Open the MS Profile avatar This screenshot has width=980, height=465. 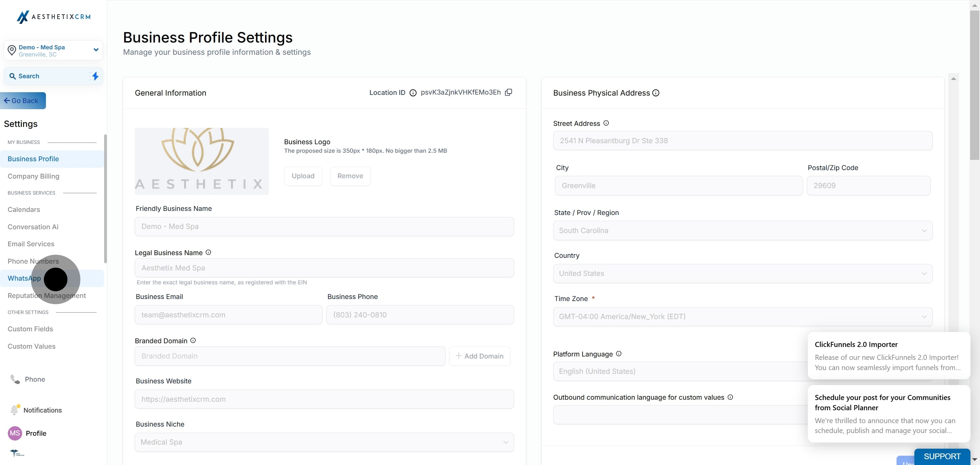(15, 433)
